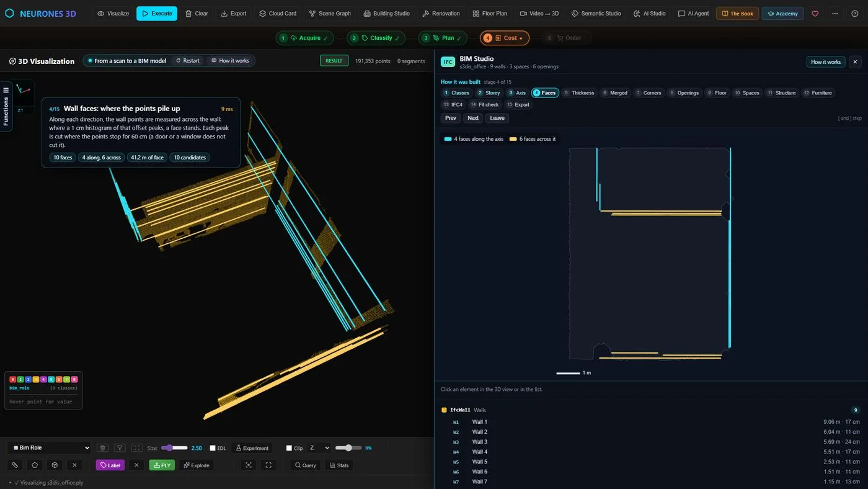868x489 pixels.
Task: Adjust the point Size slider
Action: (x=174, y=448)
